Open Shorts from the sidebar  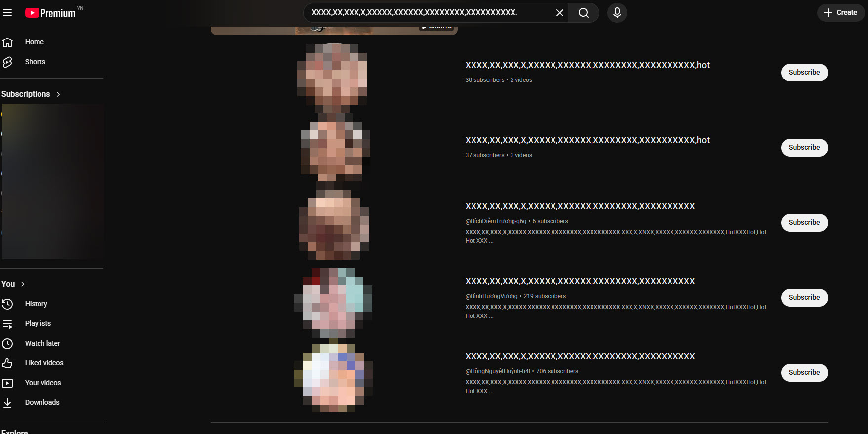(x=35, y=62)
